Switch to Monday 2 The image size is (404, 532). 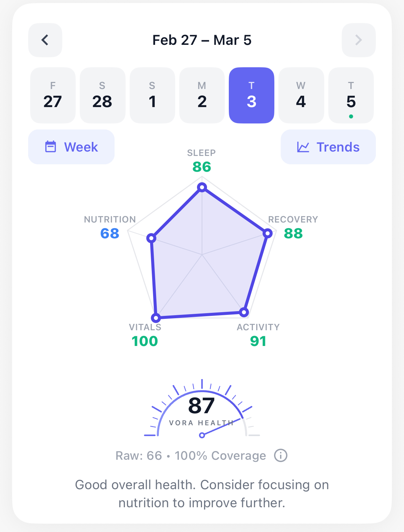coord(202,95)
